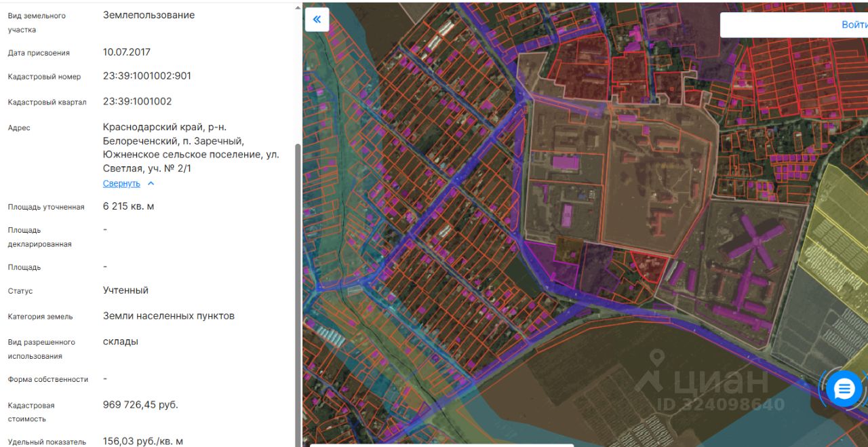Open the chat bubble button

[844, 389]
